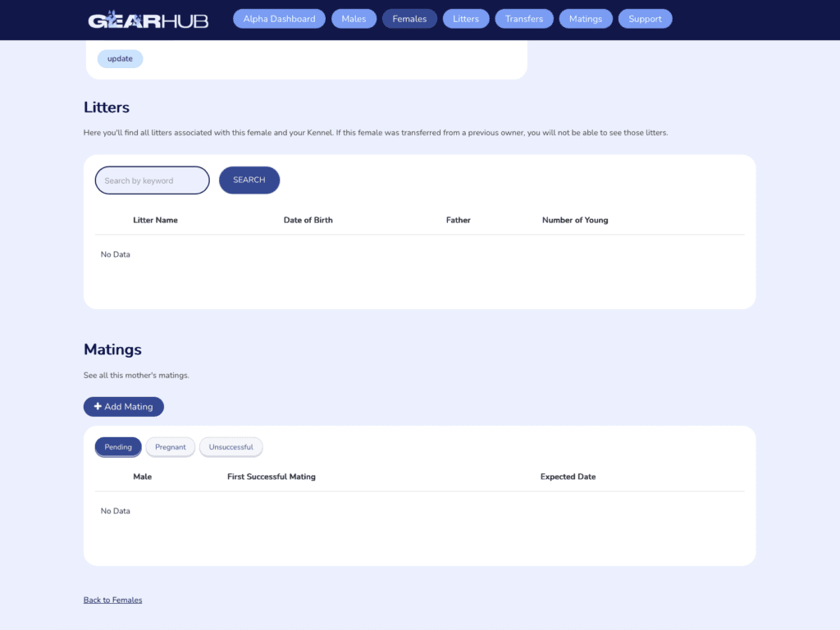Click the update button
Viewport: 840px width, 630px height.
point(120,59)
